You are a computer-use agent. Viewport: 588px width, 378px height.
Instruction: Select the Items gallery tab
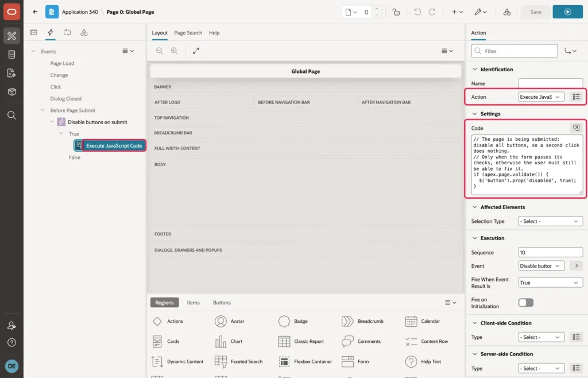tap(193, 303)
